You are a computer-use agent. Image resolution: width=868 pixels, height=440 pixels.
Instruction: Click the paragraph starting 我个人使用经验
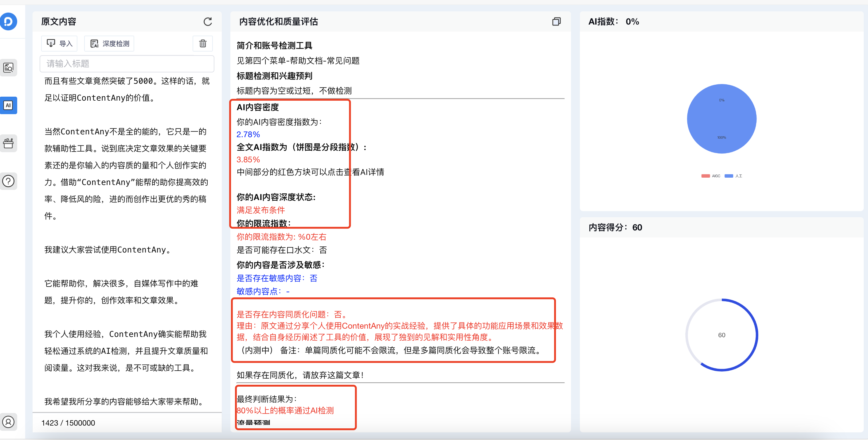pyautogui.click(x=126, y=351)
